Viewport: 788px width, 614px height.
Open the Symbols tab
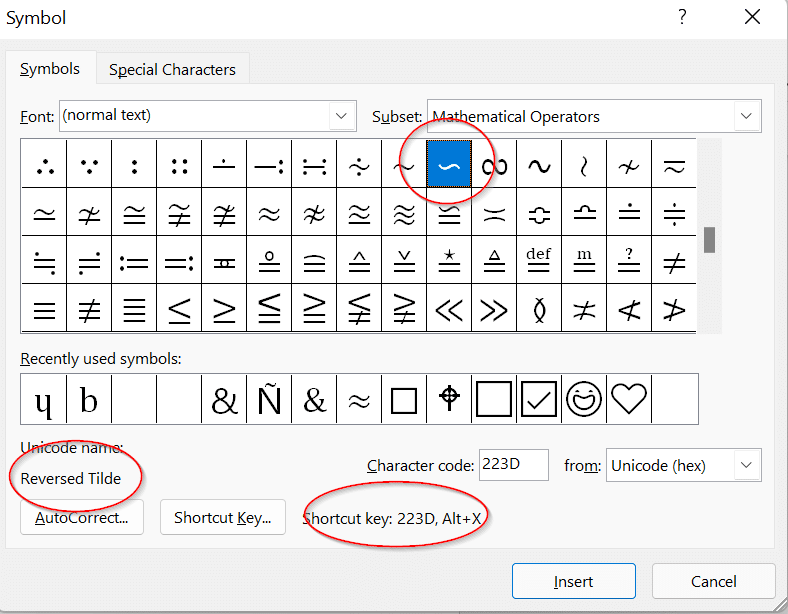click(50, 69)
